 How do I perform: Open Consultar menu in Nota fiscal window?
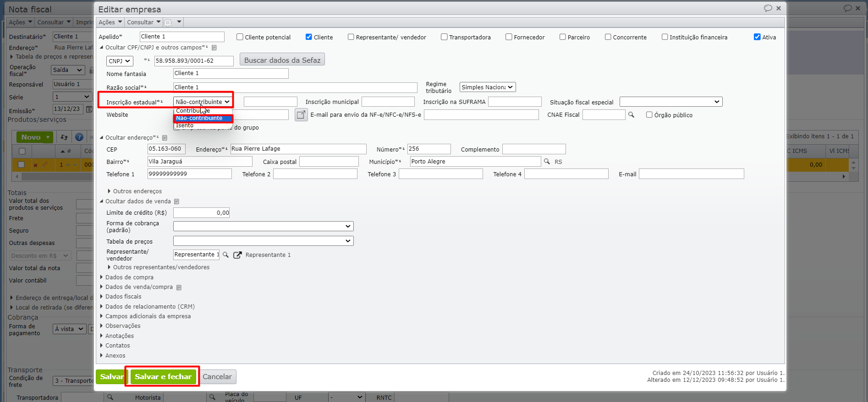click(54, 22)
